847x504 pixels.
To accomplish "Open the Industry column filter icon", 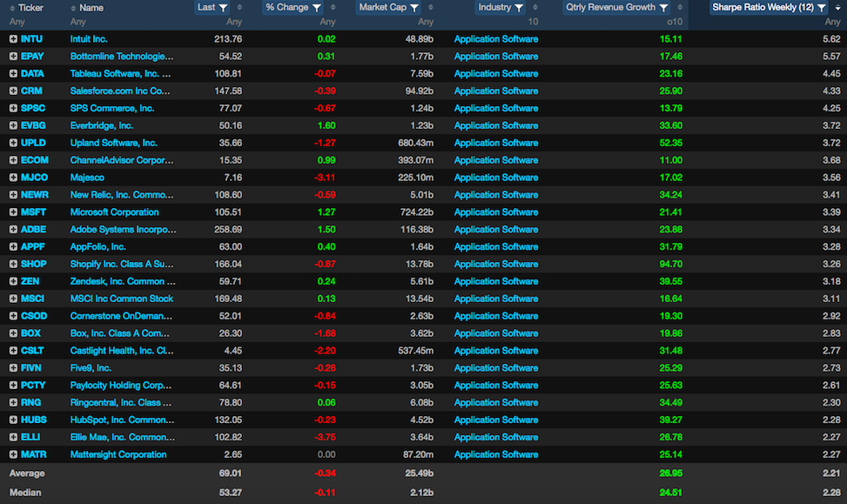I will (519, 8).
